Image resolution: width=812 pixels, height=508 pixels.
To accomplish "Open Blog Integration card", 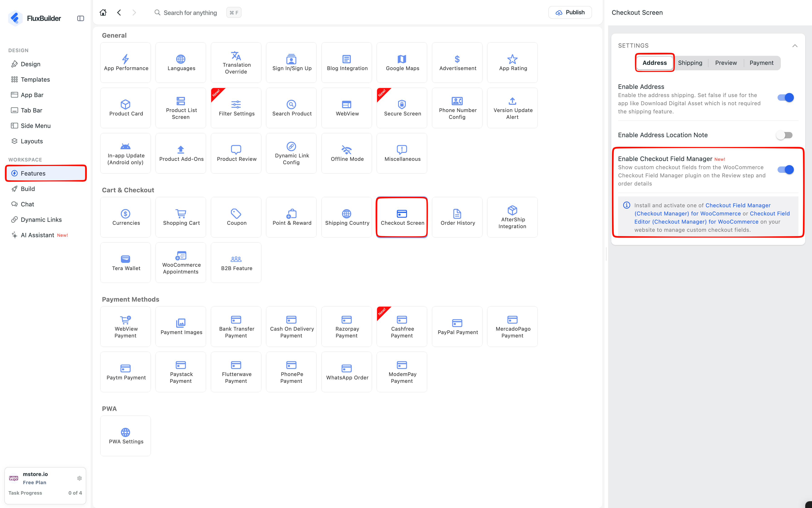I will (x=347, y=63).
